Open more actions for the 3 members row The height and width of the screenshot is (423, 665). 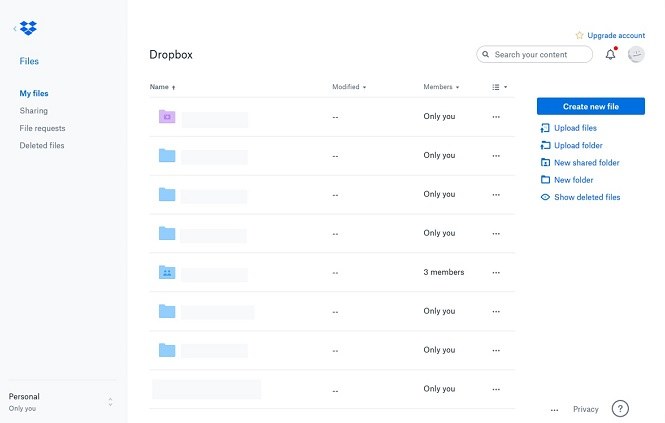496,272
